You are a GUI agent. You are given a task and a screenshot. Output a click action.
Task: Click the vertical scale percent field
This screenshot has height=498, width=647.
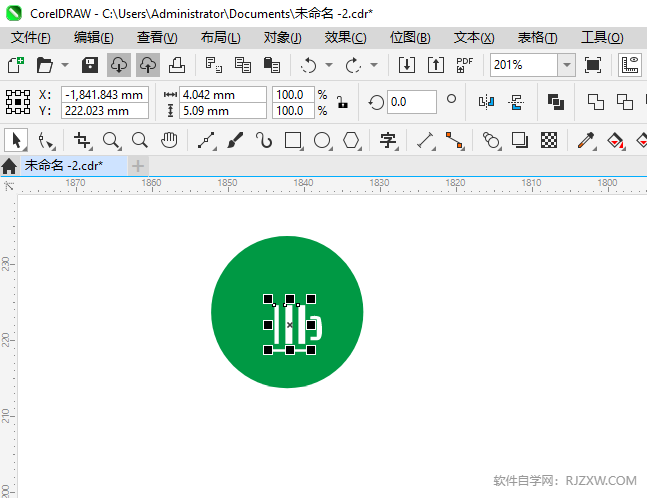[x=293, y=111]
